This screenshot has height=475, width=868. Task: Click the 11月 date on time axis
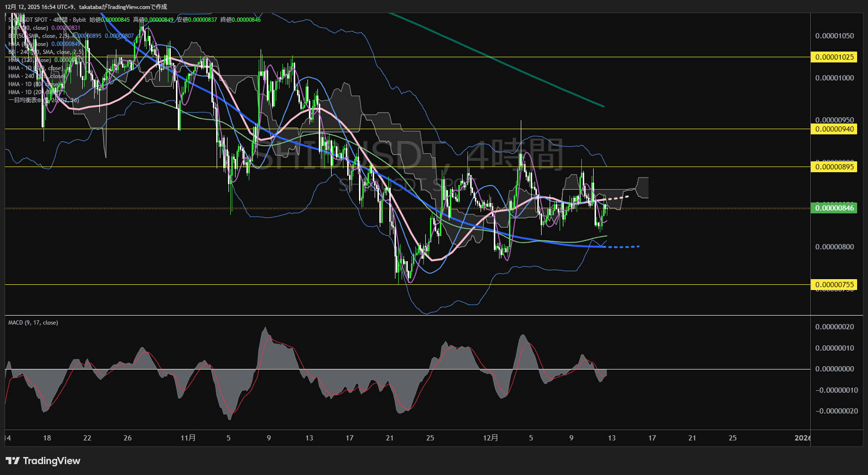pyautogui.click(x=188, y=438)
